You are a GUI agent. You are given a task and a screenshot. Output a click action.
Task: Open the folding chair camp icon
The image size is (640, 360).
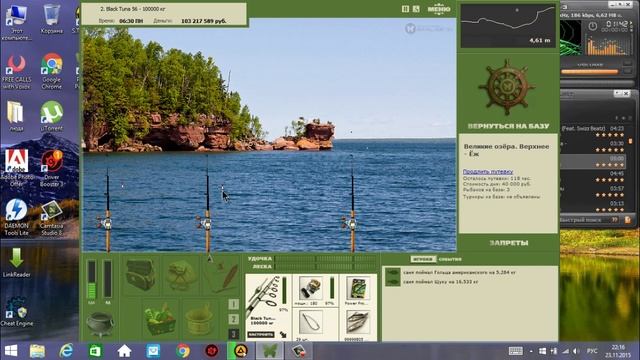coord(180,276)
